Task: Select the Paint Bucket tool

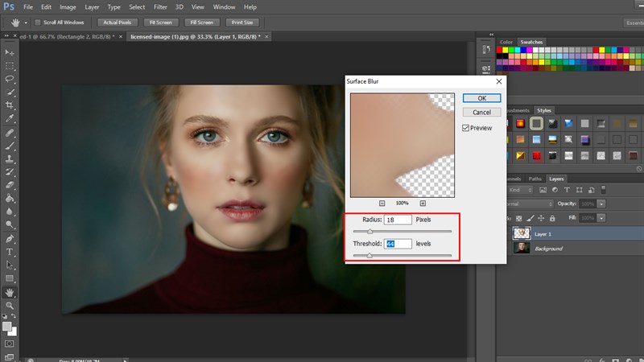Action: [10, 198]
